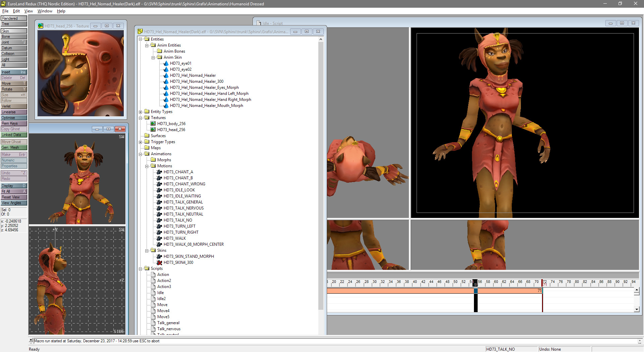
Task: Open the Window menu
Action: pos(45,11)
